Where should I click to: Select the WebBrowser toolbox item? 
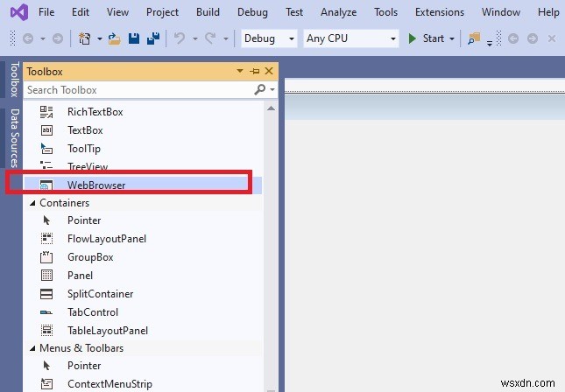click(x=143, y=185)
